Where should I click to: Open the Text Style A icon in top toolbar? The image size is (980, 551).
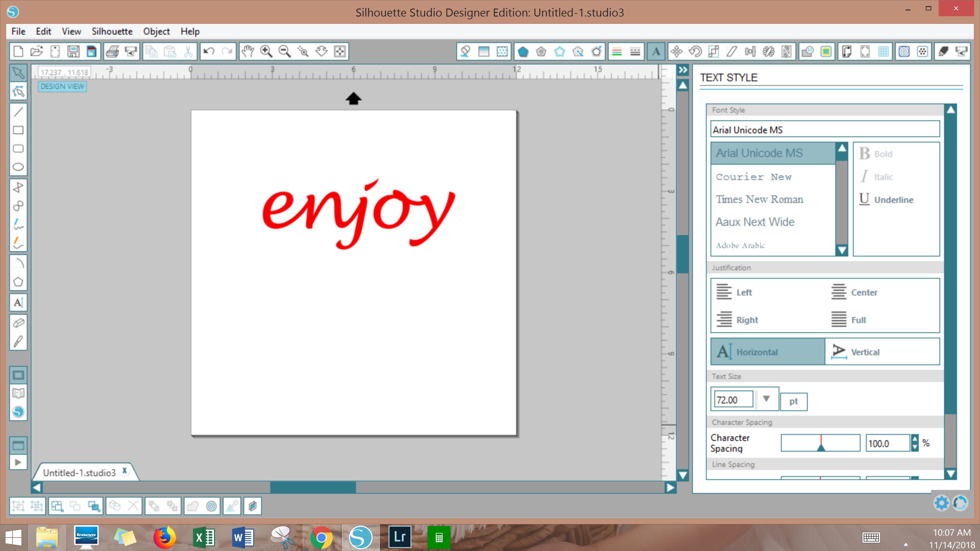pyautogui.click(x=656, y=51)
